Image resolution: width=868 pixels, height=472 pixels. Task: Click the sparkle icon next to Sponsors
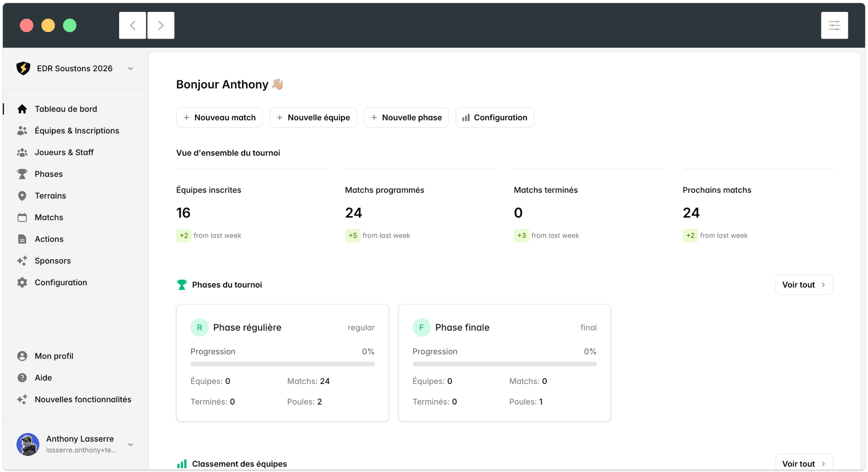pyautogui.click(x=22, y=261)
